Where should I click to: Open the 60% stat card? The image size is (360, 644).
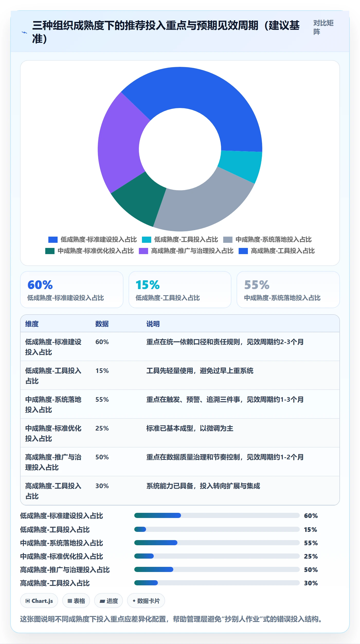[x=72, y=290]
